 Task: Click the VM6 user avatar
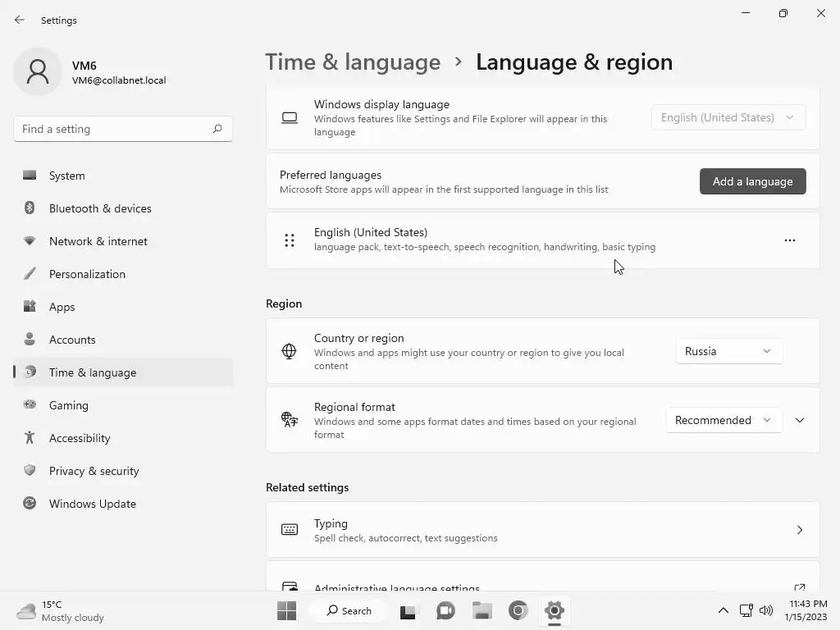tap(38, 71)
